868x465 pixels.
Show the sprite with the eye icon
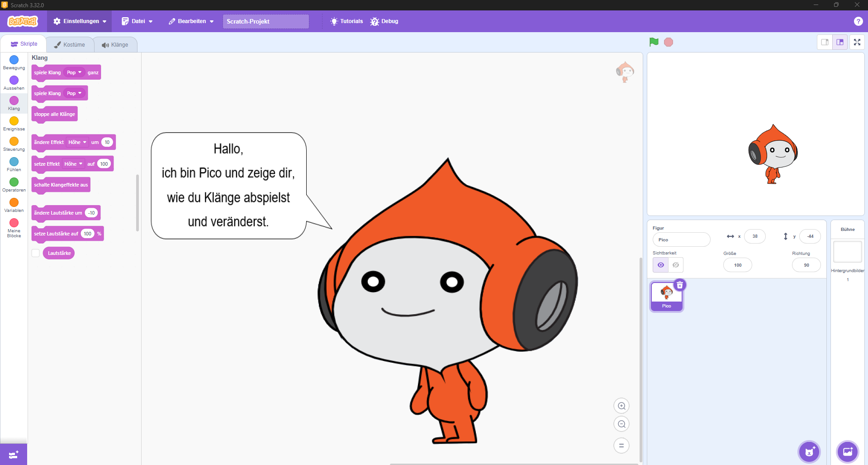pyautogui.click(x=660, y=265)
